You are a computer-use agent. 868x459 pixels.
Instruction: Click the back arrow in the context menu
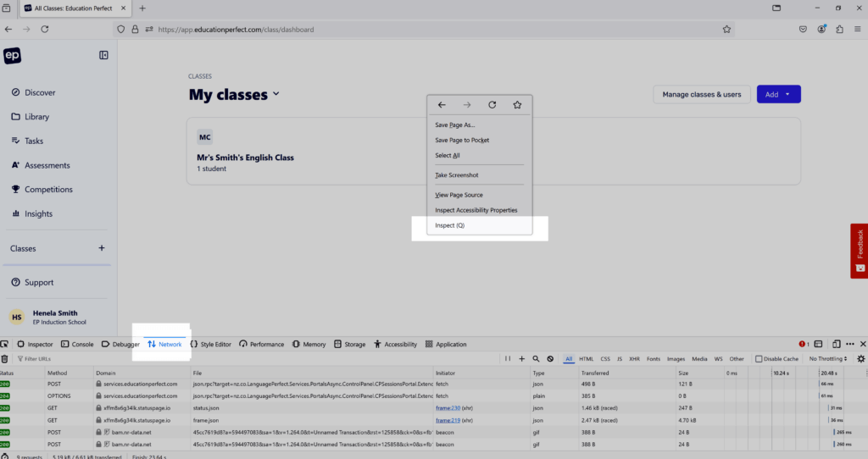[442, 104]
